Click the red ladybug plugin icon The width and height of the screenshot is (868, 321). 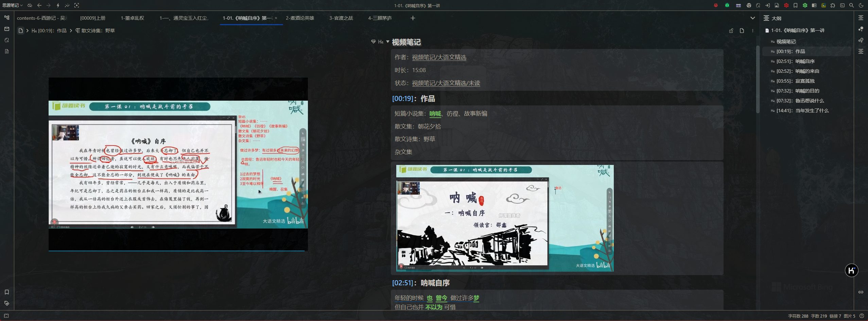716,5
